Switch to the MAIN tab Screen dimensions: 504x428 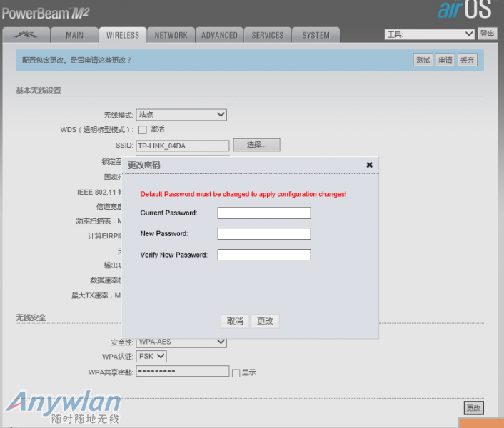coord(74,35)
